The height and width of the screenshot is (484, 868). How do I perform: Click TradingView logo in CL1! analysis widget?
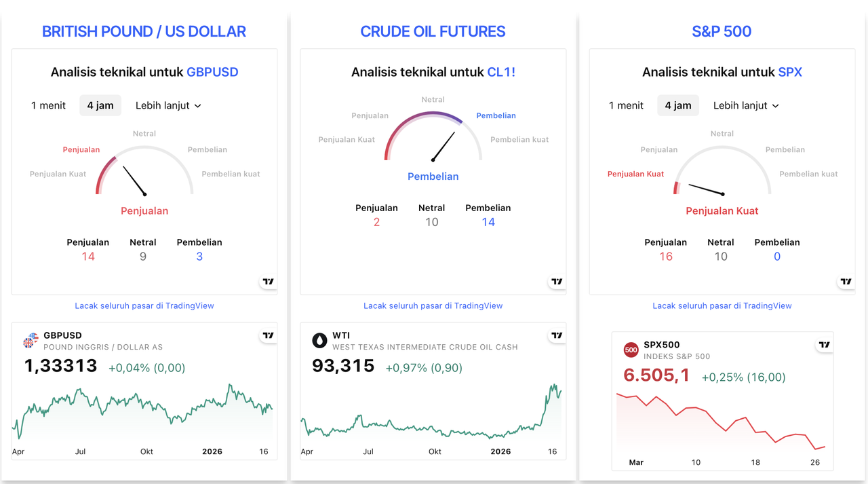557,282
